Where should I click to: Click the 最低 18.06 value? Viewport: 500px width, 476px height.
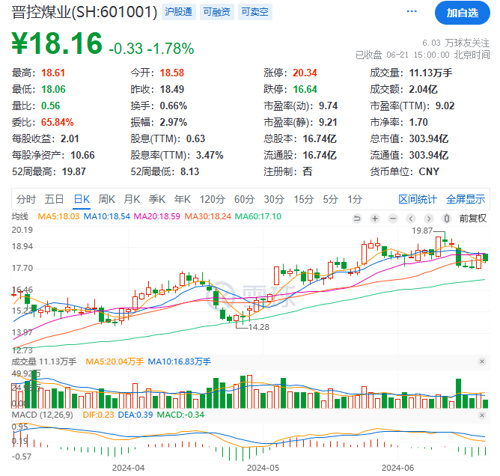pyautogui.click(x=53, y=89)
